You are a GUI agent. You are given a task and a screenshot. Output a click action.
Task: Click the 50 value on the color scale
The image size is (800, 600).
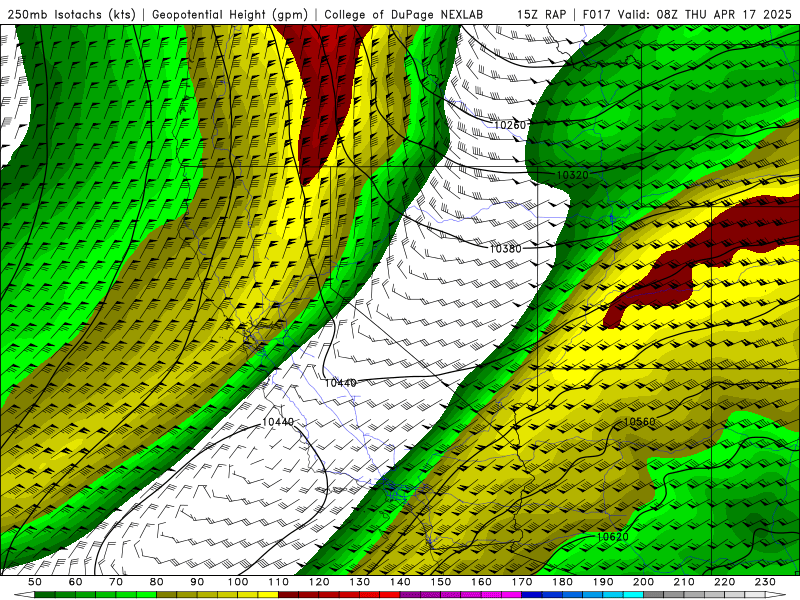click(35, 582)
